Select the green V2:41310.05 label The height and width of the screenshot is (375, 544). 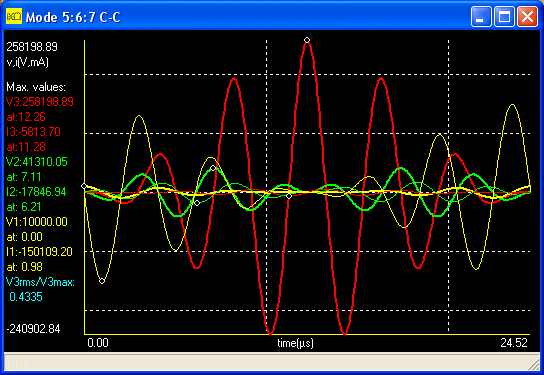(x=37, y=162)
